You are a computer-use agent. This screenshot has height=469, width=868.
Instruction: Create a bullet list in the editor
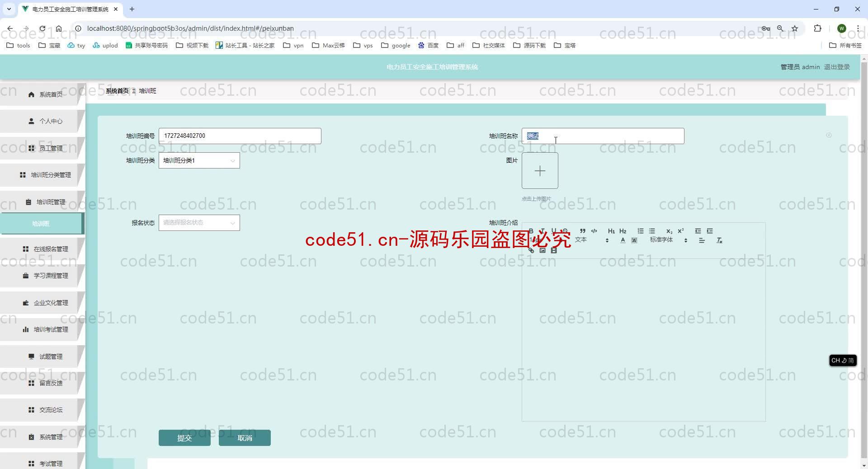point(652,231)
